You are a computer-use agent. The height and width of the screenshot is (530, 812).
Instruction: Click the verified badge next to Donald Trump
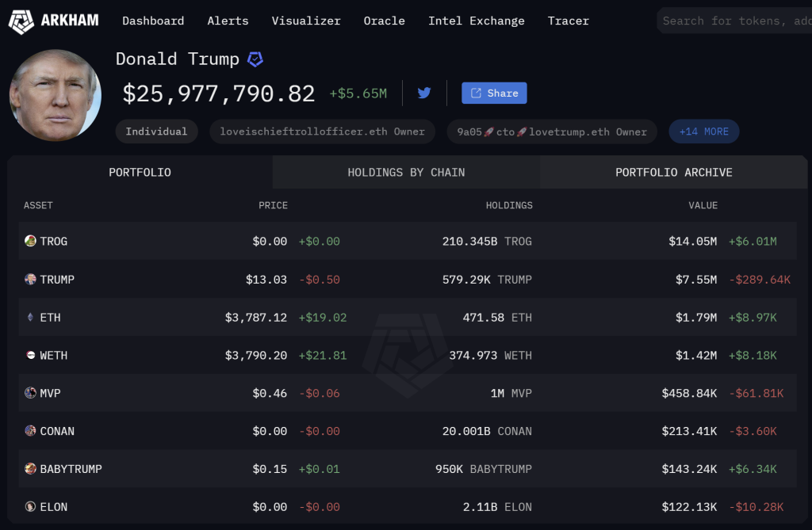tap(253, 59)
